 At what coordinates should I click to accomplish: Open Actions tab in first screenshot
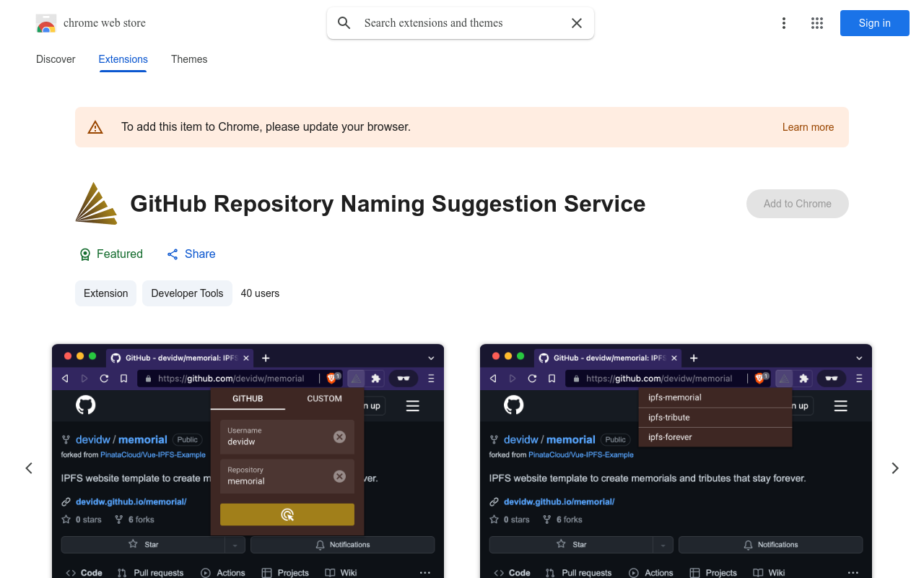(x=223, y=573)
